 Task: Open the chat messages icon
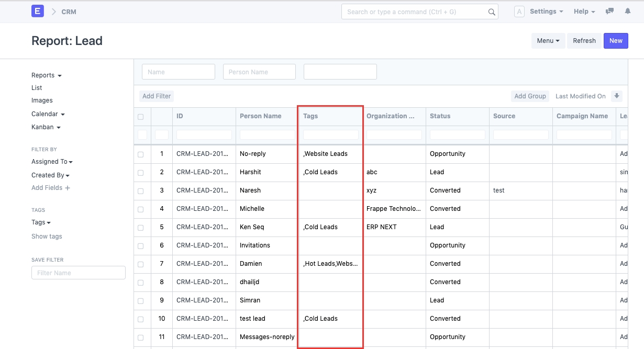tap(609, 12)
